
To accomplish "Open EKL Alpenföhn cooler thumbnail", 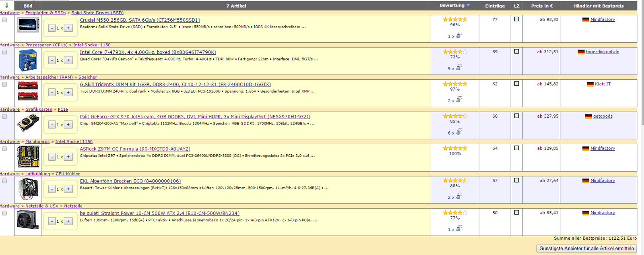I will (x=28, y=189).
